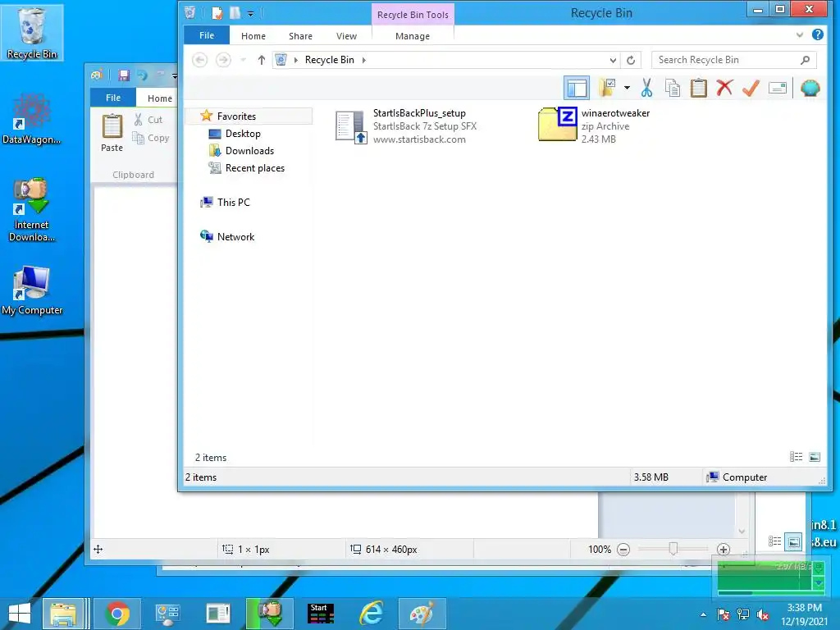This screenshot has height=630, width=840.
Task: Click the scissors Cut icon
Action: (646, 88)
